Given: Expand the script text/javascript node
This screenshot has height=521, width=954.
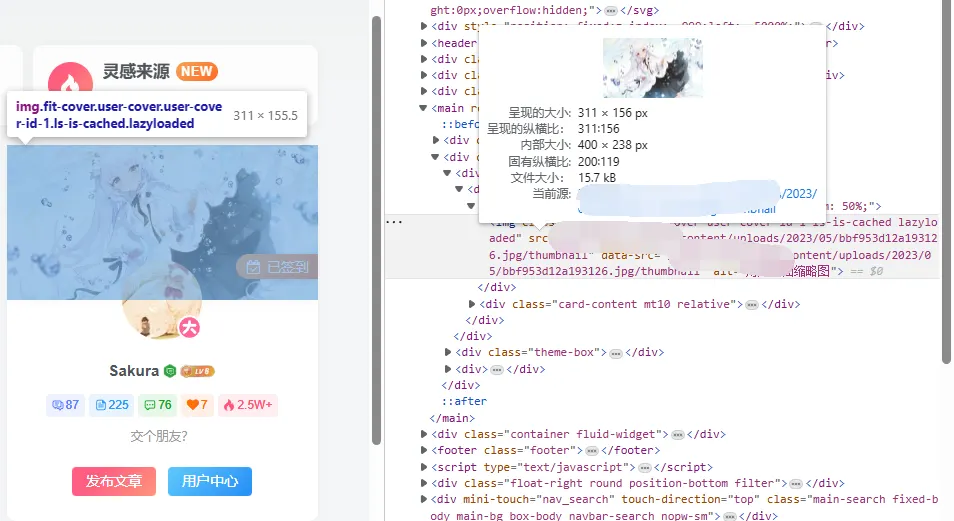Looking at the screenshot, I should 423,467.
